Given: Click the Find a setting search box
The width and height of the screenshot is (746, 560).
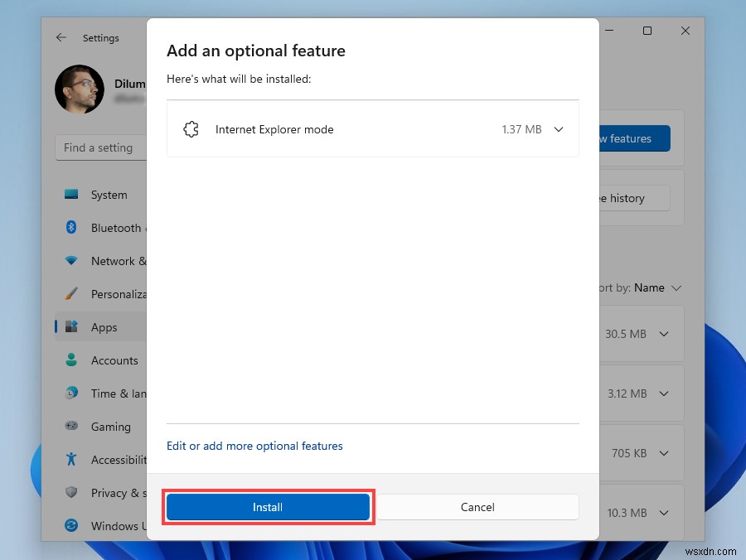Looking at the screenshot, I should (x=98, y=147).
